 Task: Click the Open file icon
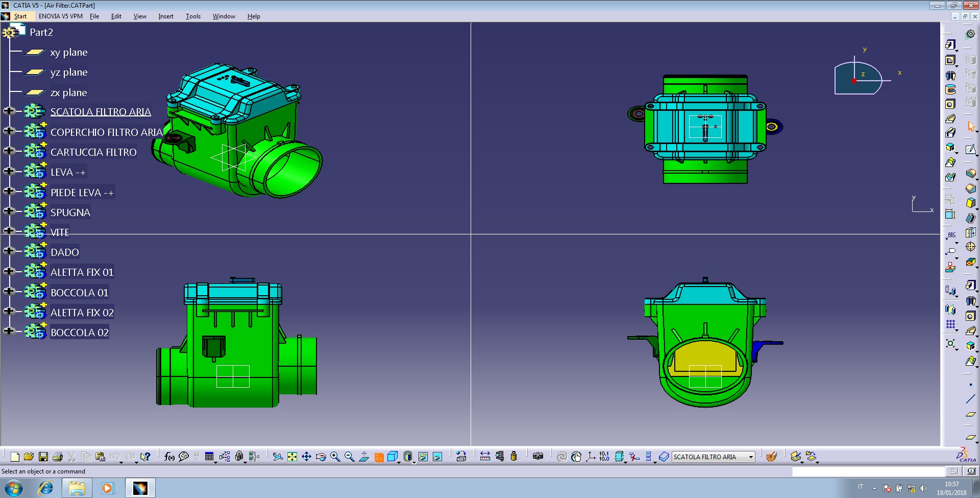29,457
